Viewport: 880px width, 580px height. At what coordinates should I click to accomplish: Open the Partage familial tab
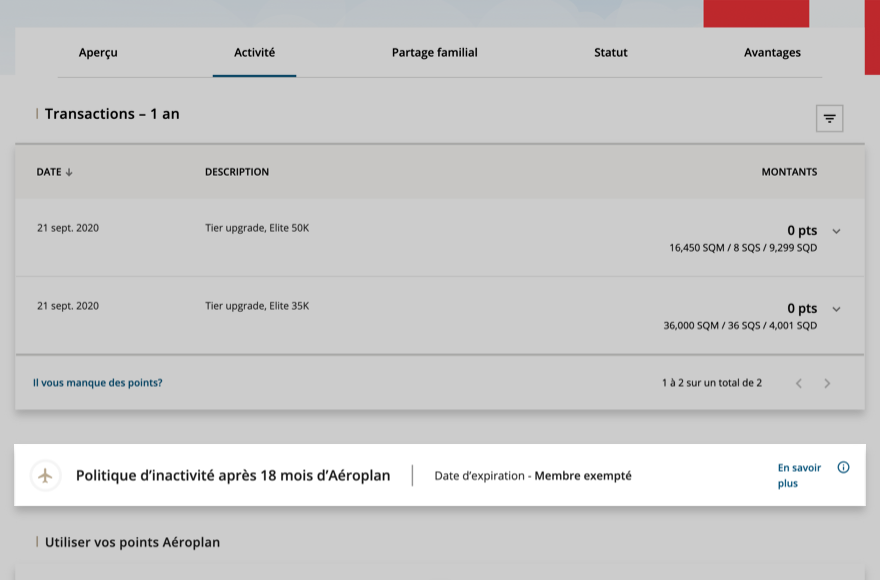(434, 53)
